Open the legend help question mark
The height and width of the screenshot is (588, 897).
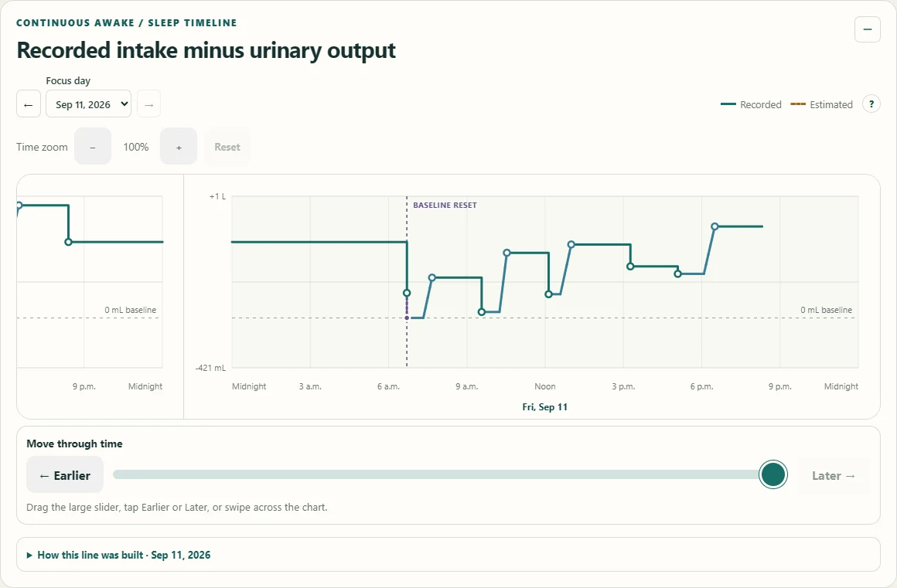[871, 104]
